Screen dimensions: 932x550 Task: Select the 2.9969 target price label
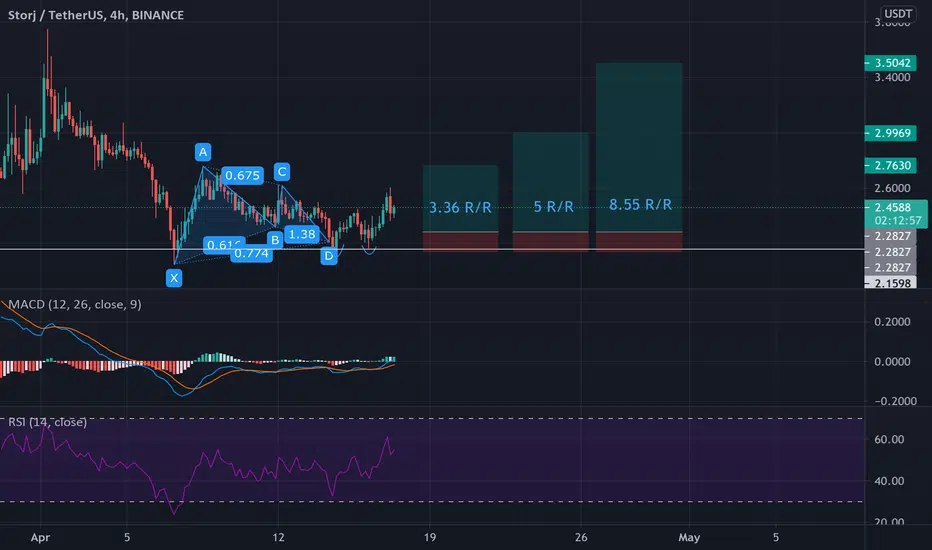(890, 133)
